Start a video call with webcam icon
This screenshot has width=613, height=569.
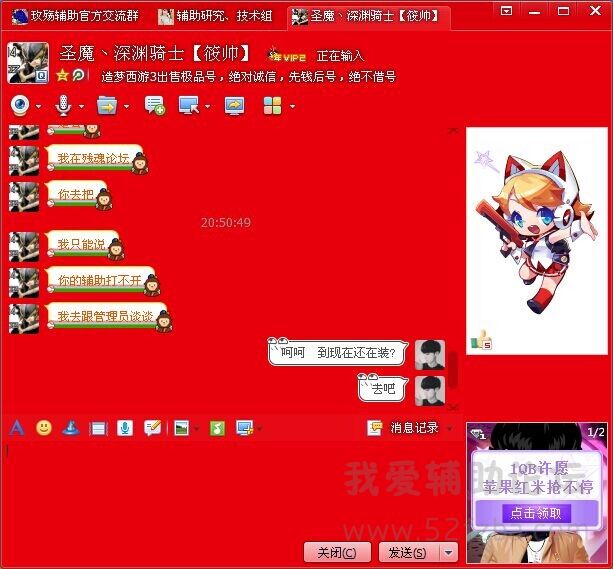point(20,106)
